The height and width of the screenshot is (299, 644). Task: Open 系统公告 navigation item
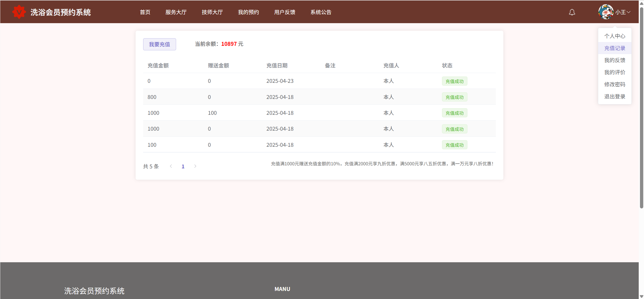(321, 12)
